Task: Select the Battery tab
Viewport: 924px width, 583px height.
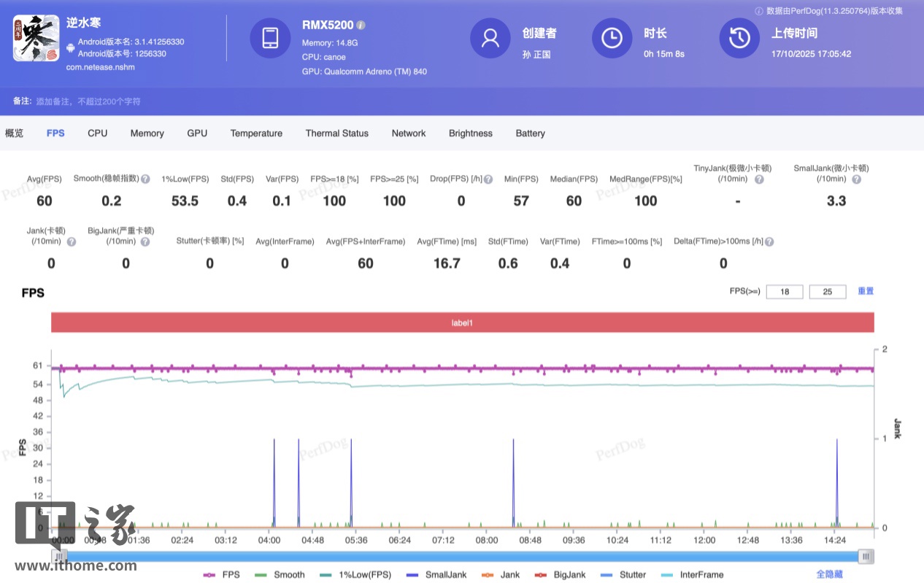Action: pos(530,134)
